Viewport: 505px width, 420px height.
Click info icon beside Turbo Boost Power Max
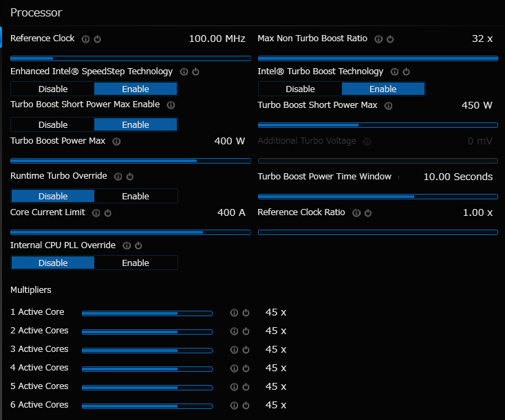[116, 142]
